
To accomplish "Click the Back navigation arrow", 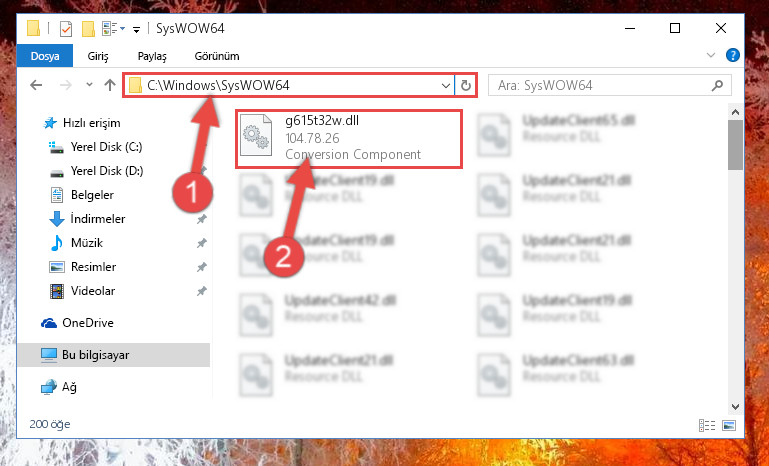I will 36,85.
